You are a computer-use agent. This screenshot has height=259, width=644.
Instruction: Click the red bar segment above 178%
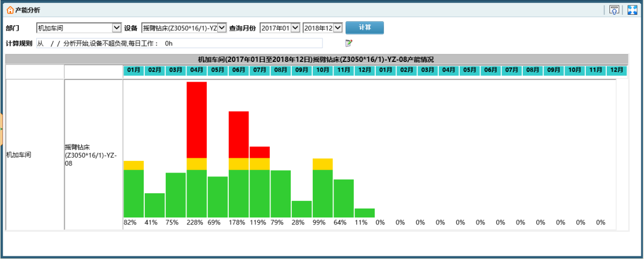coord(239,134)
